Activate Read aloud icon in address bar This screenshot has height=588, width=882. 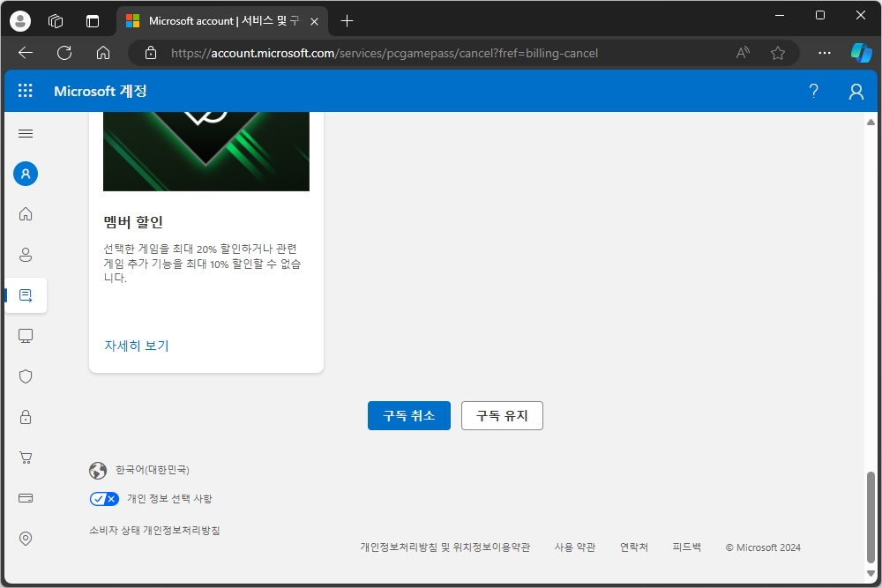point(743,53)
